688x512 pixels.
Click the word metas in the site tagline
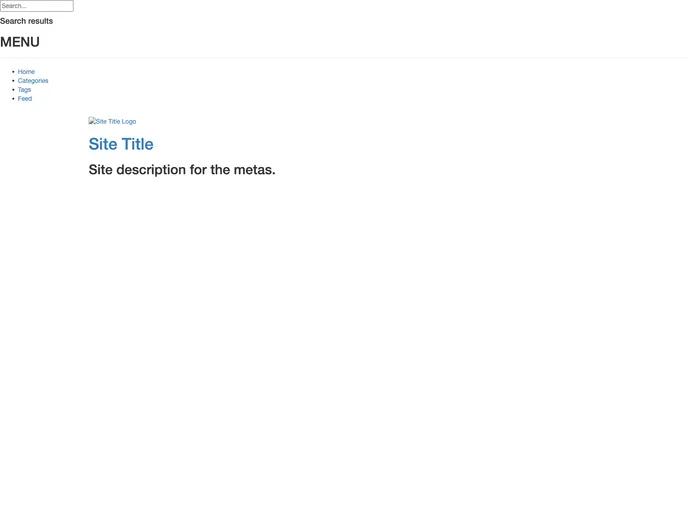(254, 169)
